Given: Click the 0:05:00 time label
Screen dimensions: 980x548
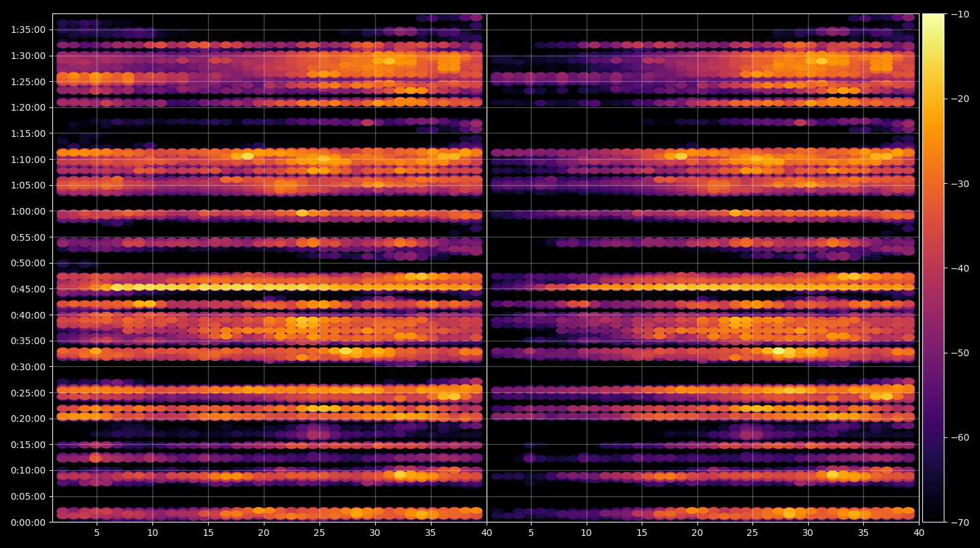Looking at the screenshot, I should [x=28, y=496].
